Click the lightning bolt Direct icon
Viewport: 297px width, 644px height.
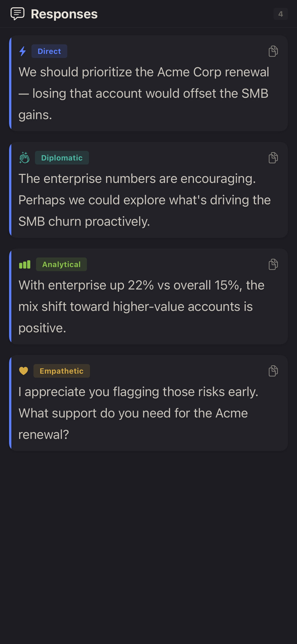coord(23,51)
